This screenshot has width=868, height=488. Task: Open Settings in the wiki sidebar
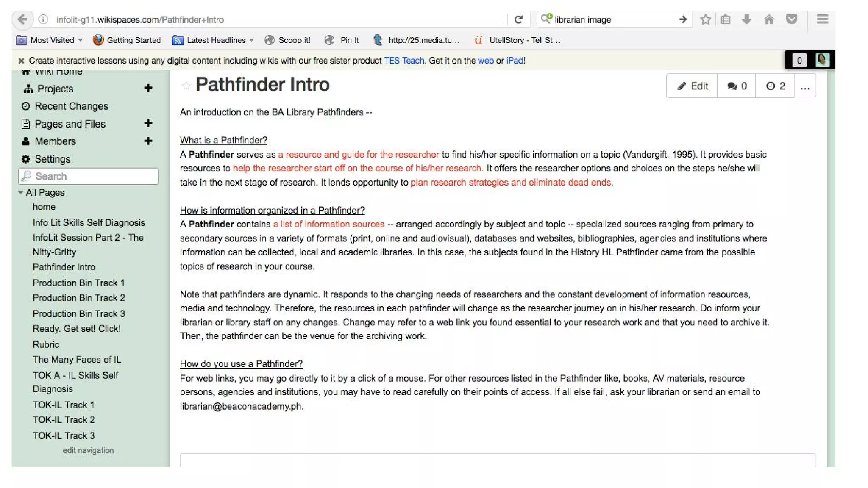tap(52, 159)
